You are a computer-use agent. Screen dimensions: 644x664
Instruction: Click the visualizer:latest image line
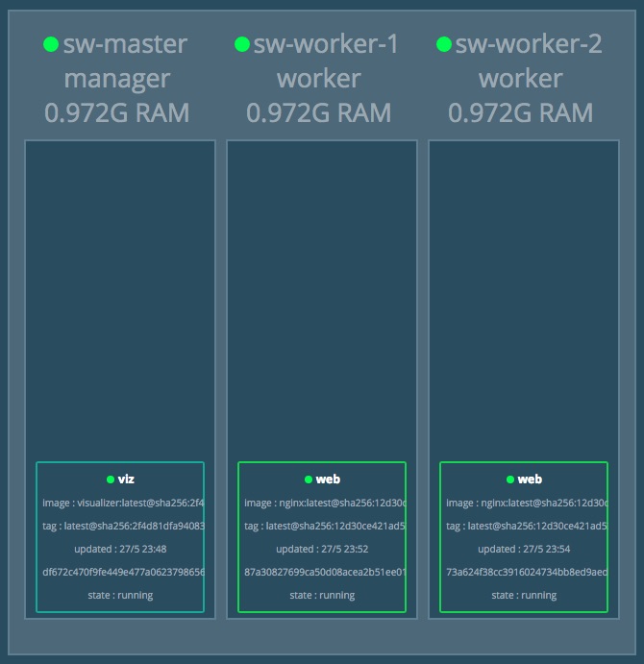(x=122, y=503)
